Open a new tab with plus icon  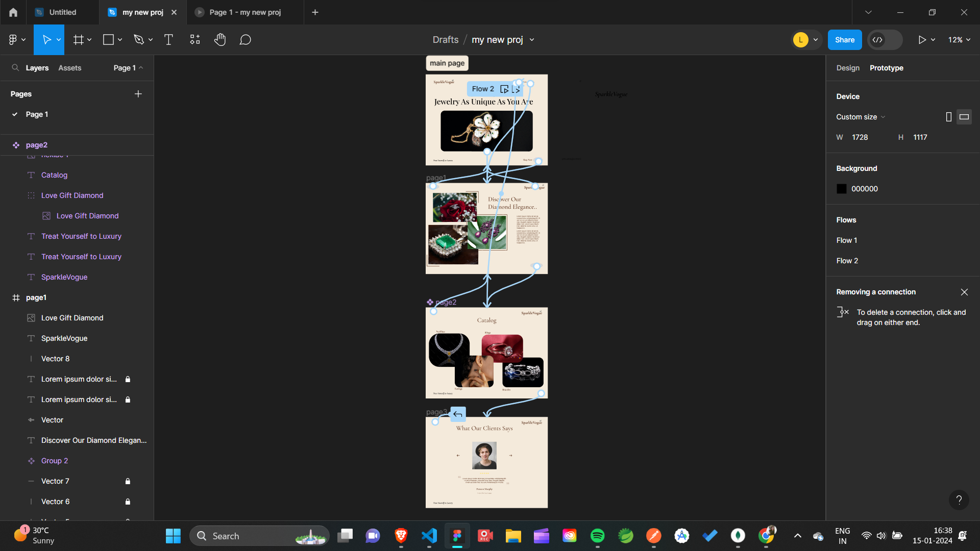click(315, 12)
